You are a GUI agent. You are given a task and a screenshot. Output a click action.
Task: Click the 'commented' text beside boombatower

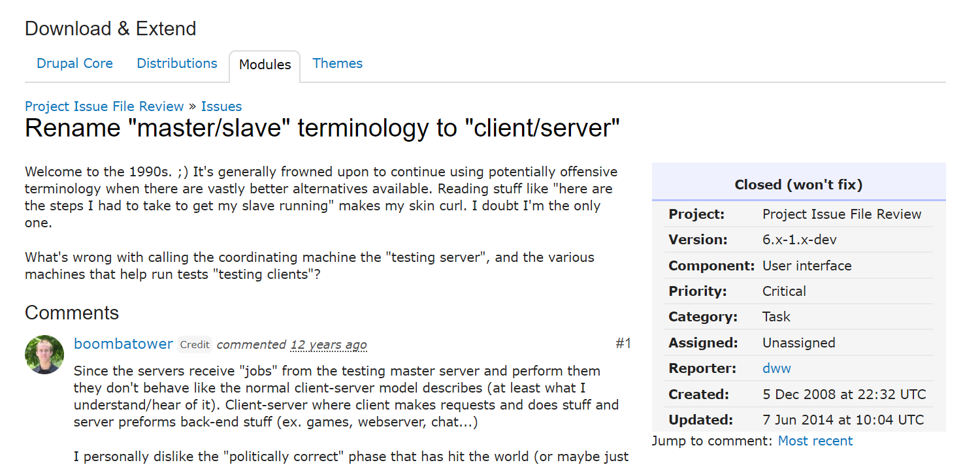(x=252, y=345)
